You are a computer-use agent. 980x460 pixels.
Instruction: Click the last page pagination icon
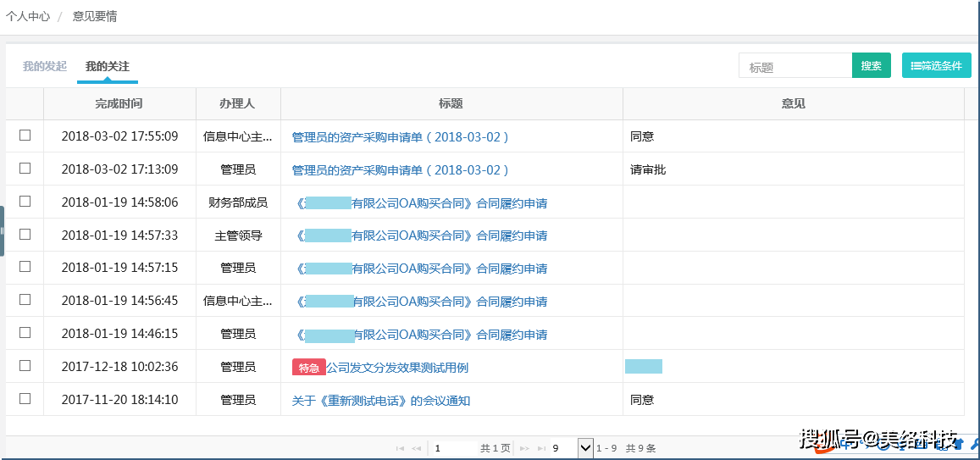point(541,448)
